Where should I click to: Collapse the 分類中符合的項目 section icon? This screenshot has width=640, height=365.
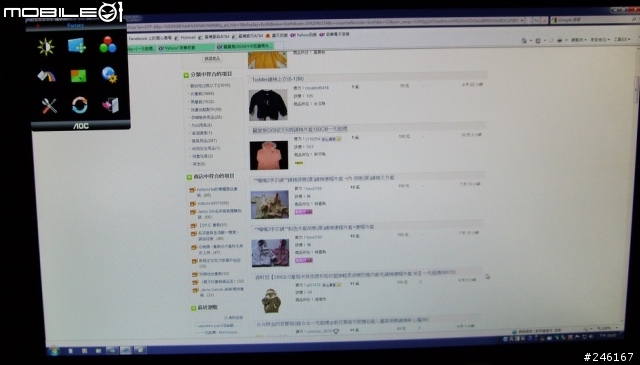tap(186, 75)
